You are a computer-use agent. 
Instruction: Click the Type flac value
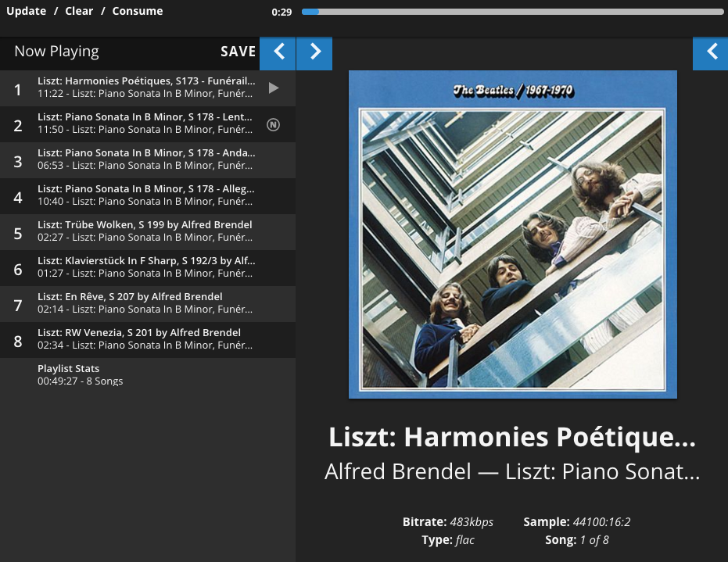tap(464, 540)
